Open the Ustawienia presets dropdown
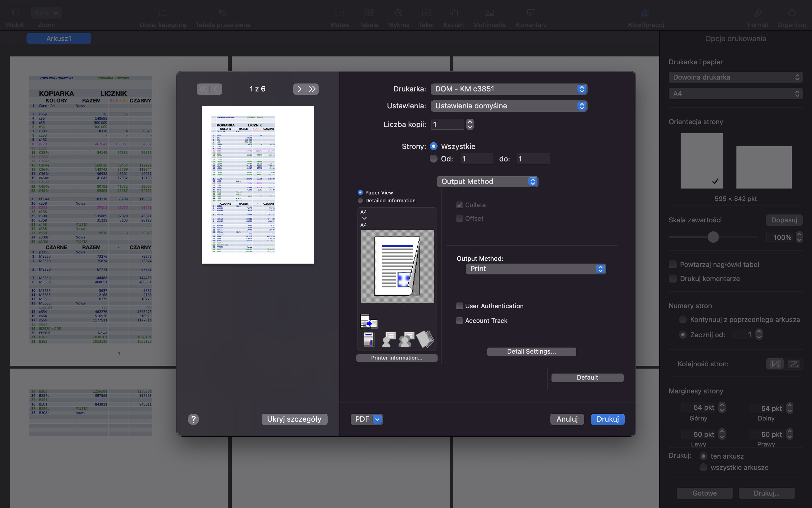The height and width of the screenshot is (508, 812). coord(509,106)
